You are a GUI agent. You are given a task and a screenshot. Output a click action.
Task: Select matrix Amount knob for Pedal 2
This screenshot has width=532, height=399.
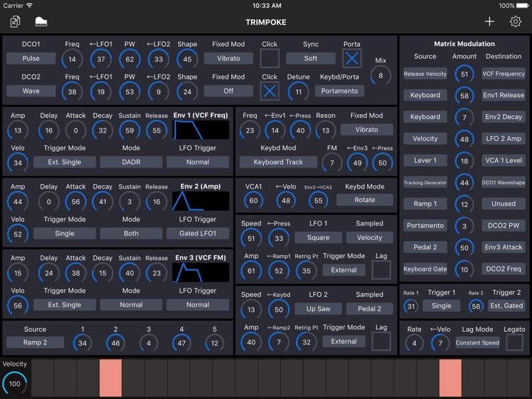464,248
